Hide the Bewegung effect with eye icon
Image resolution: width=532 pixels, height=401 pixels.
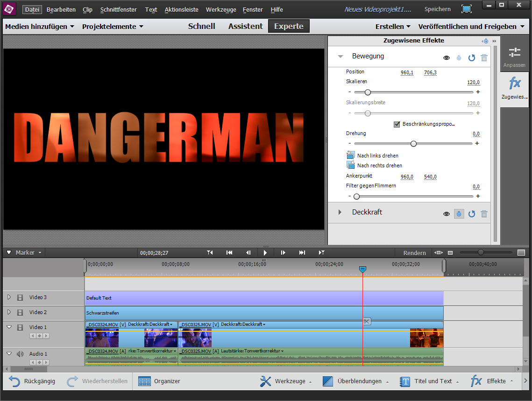pyautogui.click(x=447, y=57)
